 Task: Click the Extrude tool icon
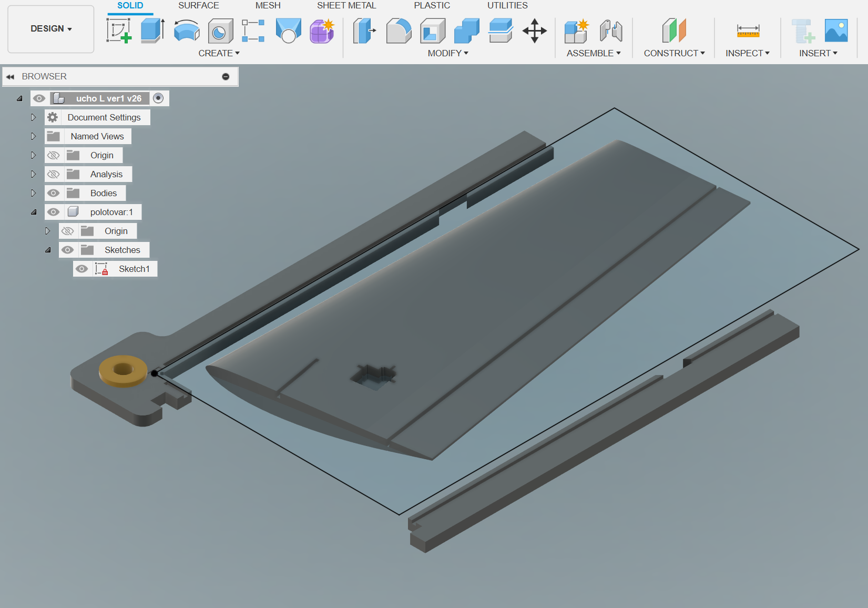[x=152, y=31]
